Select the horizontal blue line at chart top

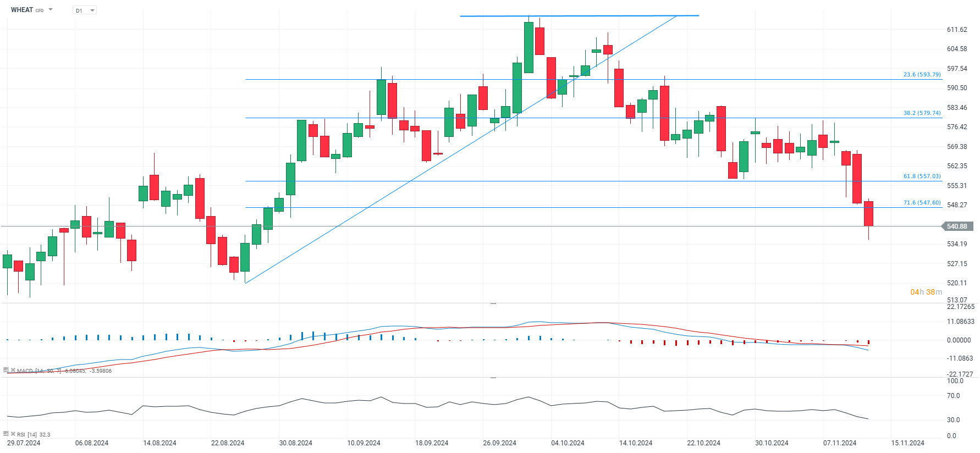tap(580, 16)
